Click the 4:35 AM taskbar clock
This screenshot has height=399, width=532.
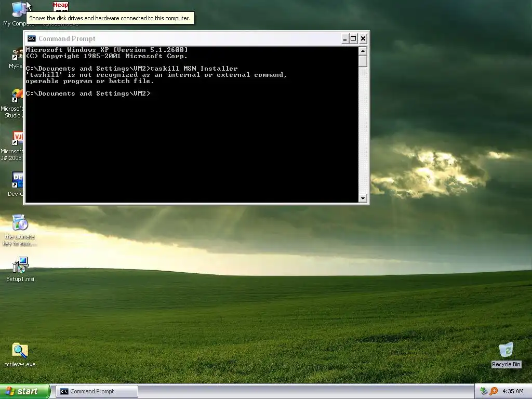[513, 391]
